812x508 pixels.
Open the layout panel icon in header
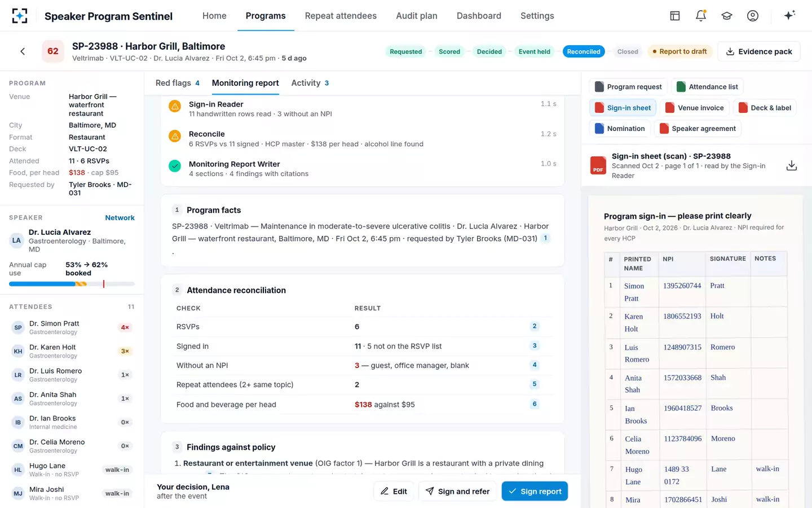[675, 16]
